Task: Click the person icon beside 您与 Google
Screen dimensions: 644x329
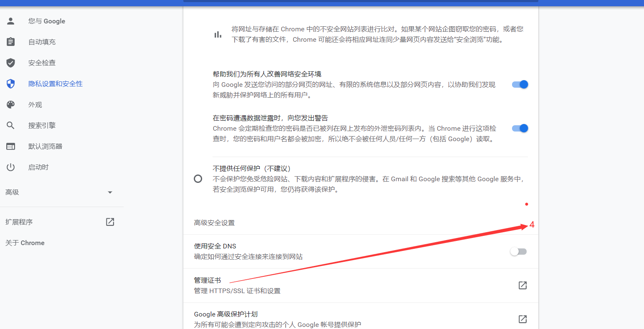Action: 11,21
